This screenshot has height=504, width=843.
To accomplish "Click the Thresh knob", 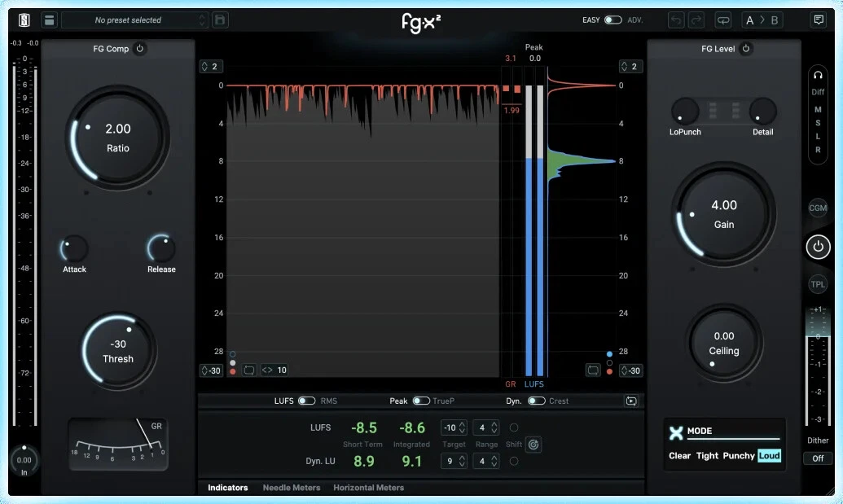I will point(118,351).
